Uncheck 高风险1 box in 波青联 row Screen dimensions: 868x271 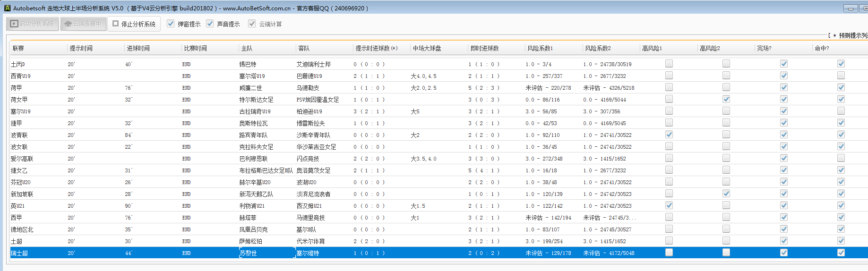point(669,135)
